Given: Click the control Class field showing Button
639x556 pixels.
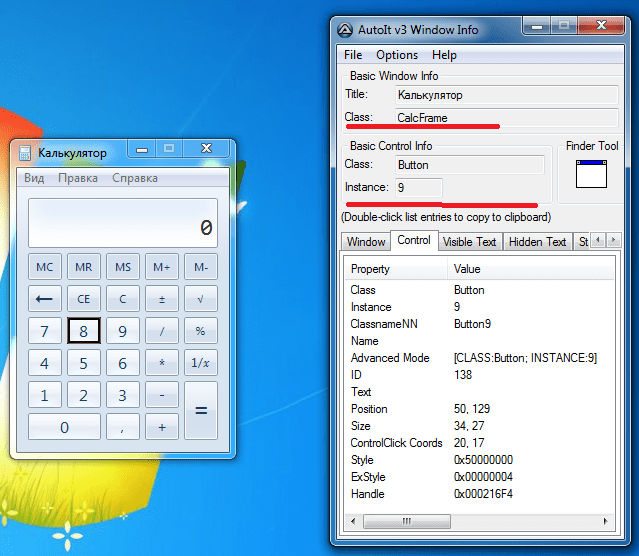Looking at the screenshot, I should 469,165.
